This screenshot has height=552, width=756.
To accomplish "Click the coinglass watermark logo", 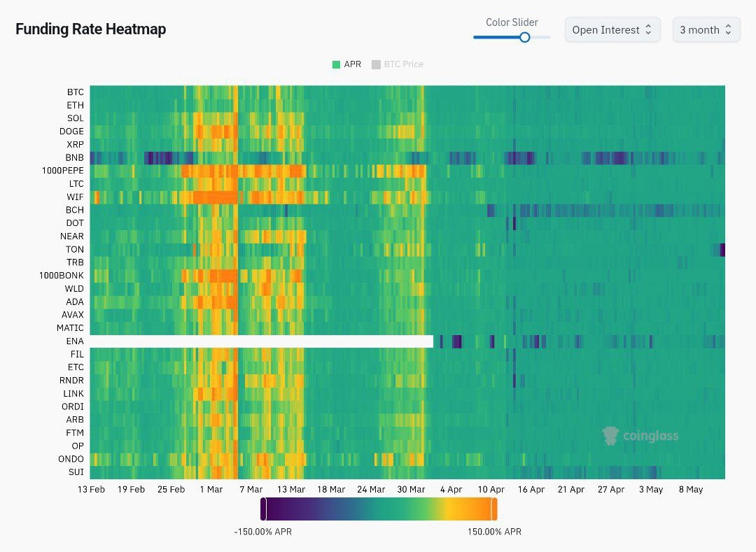I will [640, 436].
